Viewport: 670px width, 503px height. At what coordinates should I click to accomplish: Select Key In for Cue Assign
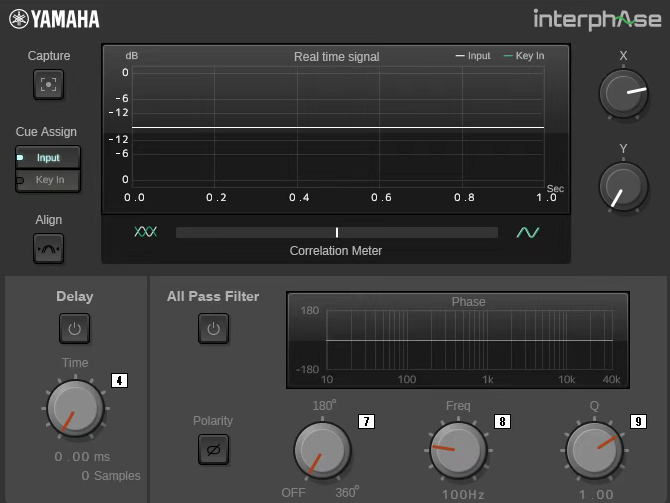[48, 180]
